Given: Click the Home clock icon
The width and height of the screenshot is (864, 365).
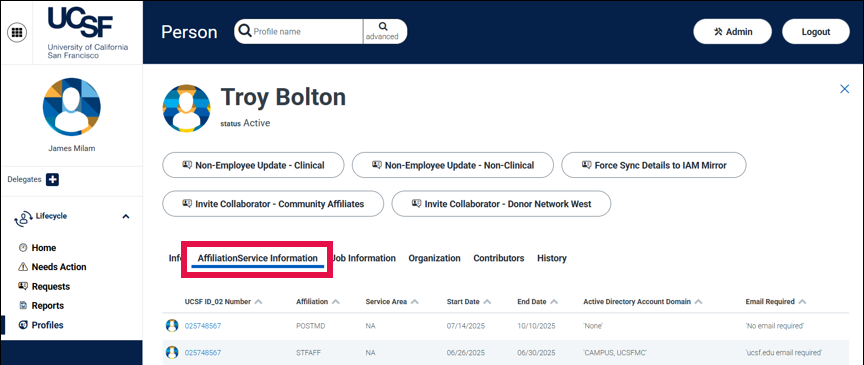Looking at the screenshot, I should coord(23,248).
